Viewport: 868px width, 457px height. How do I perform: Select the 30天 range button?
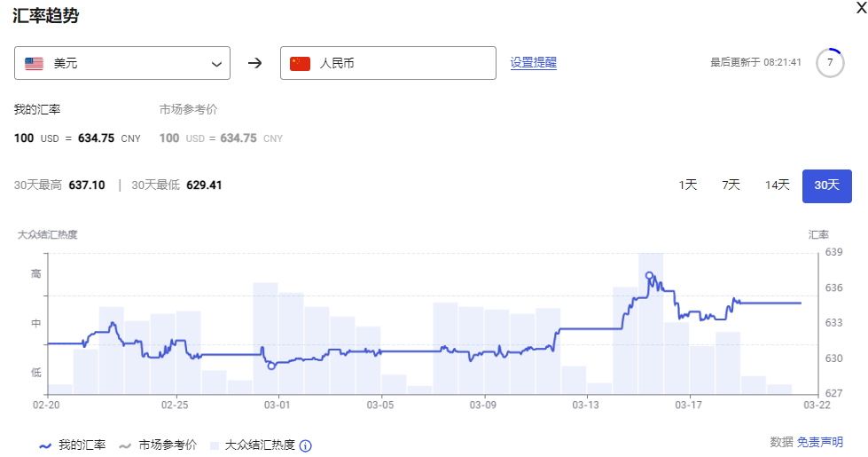[826, 186]
